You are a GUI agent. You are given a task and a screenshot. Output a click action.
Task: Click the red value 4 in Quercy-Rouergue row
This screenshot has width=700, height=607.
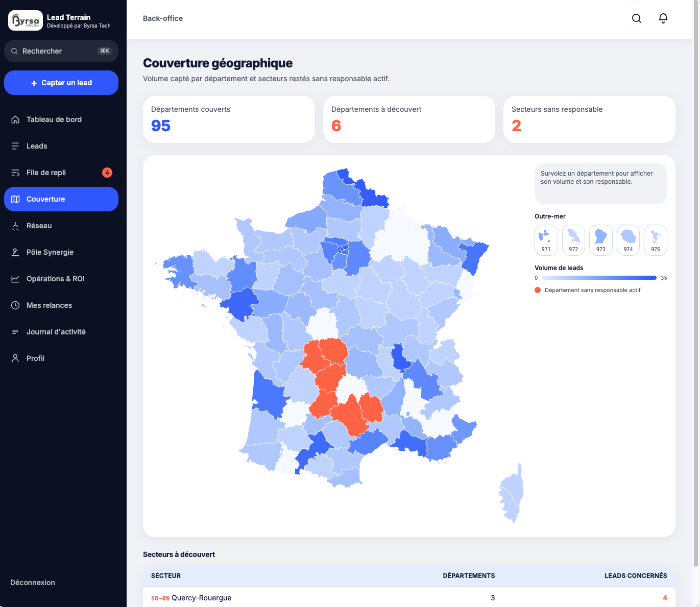click(x=665, y=598)
